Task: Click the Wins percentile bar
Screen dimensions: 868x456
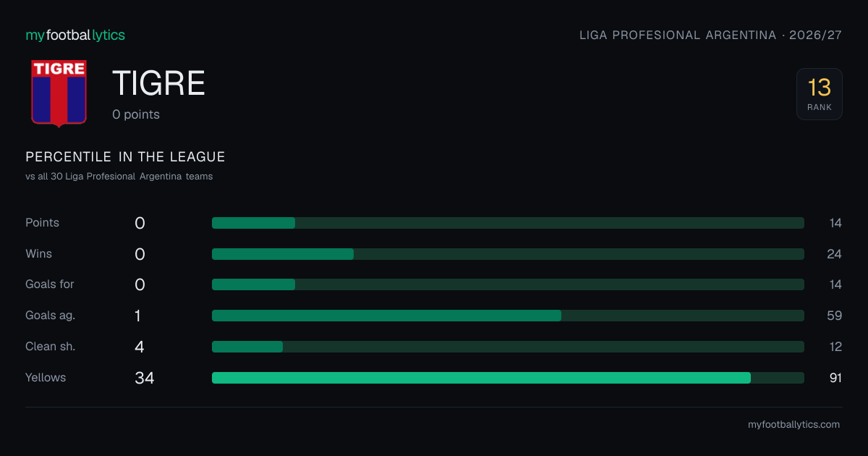Action: click(x=508, y=254)
